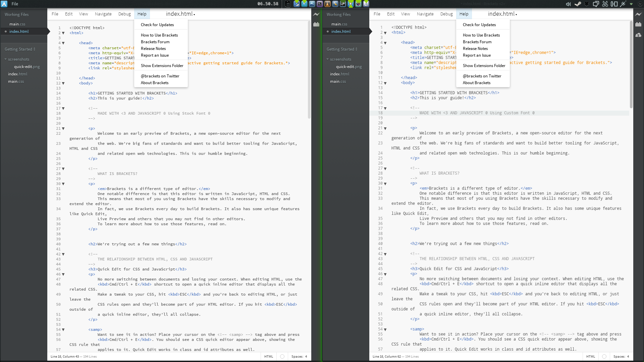Select Show Extensions Folder in the right Help menu

point(483,66)
